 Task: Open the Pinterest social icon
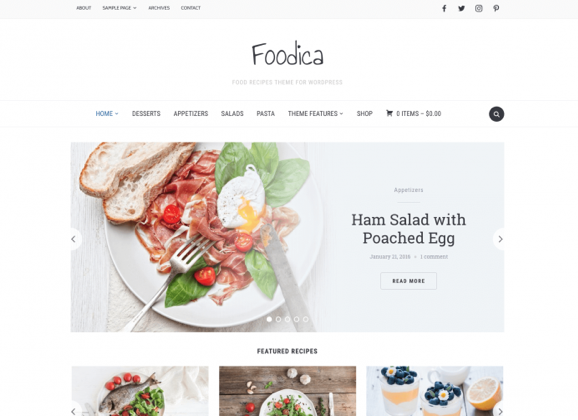coord(496,8)
